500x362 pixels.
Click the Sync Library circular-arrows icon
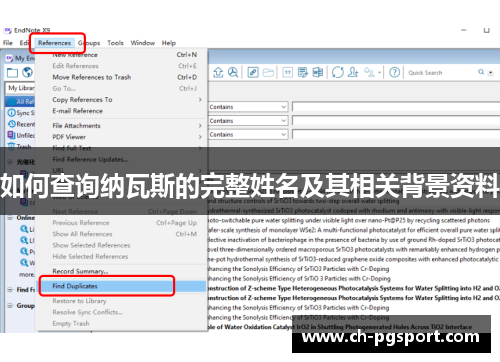(x=338, y=72)
